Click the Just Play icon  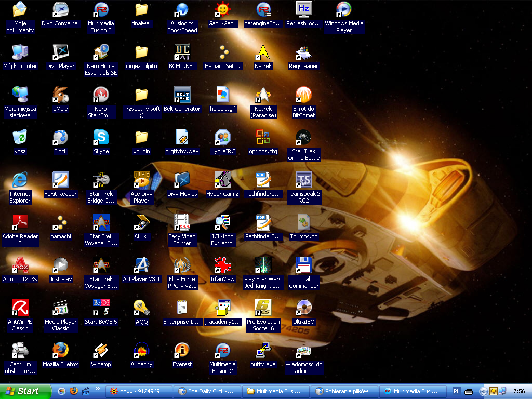(60, 265)
